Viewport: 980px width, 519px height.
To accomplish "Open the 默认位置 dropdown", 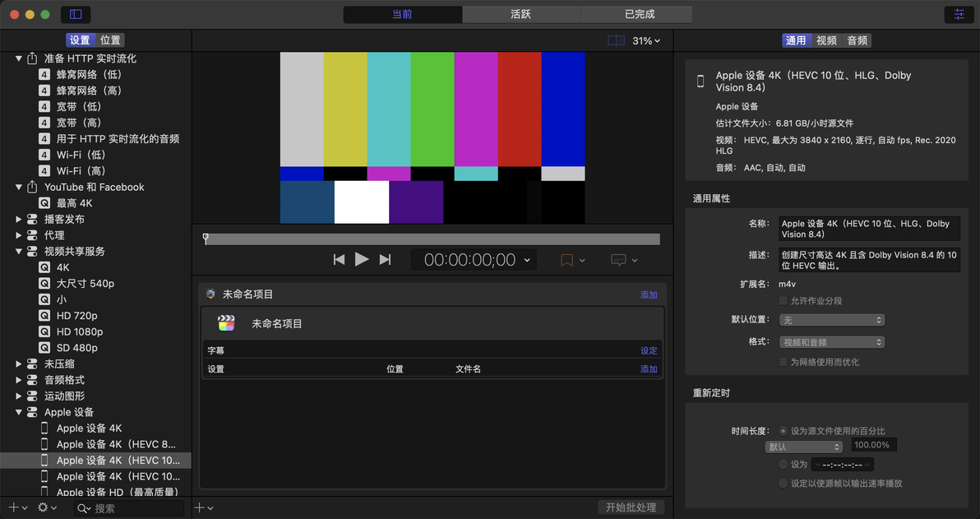I will tap(831, 320).
